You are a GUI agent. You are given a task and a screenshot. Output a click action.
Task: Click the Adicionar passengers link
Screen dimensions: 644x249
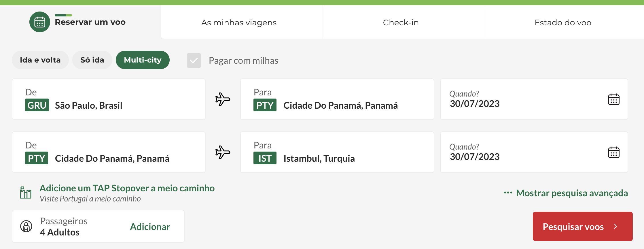tap(150, 227)
